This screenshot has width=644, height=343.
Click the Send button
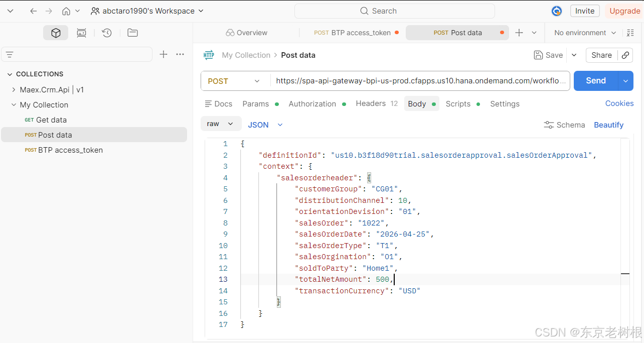[596, 81]
